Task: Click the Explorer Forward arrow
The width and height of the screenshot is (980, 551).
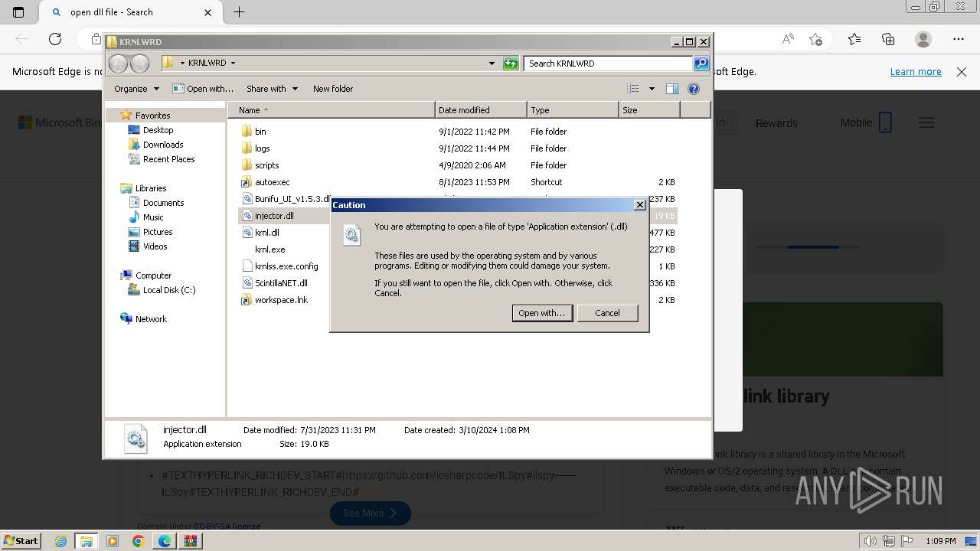Action: click(x=139, y=64)
